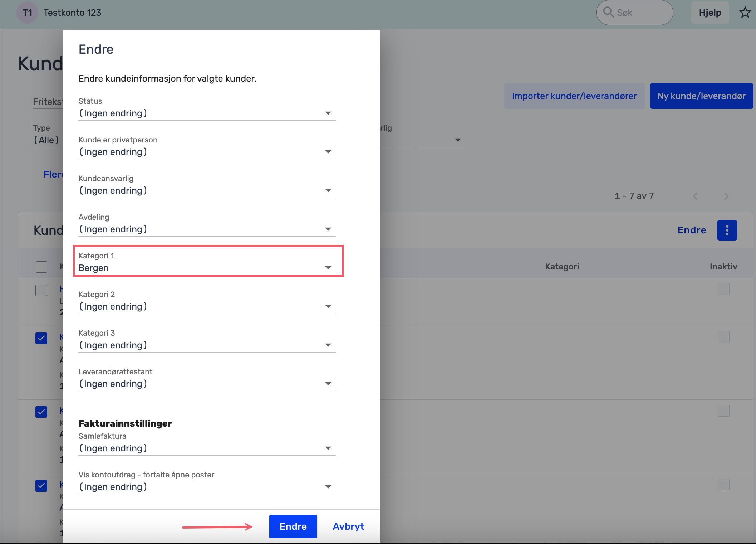
Task: Click the Testkonto 123 account name
Action: (x=72, y=13)
